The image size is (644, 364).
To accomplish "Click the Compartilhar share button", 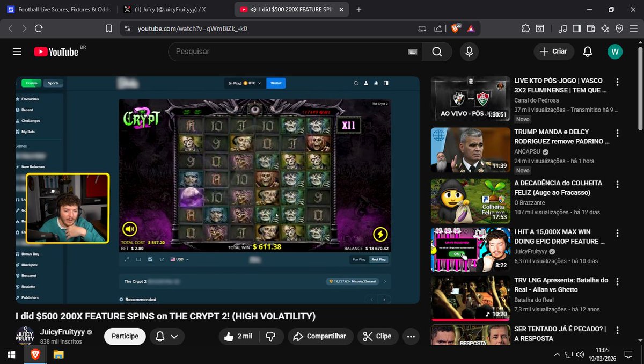I will [x=320, y=337].
